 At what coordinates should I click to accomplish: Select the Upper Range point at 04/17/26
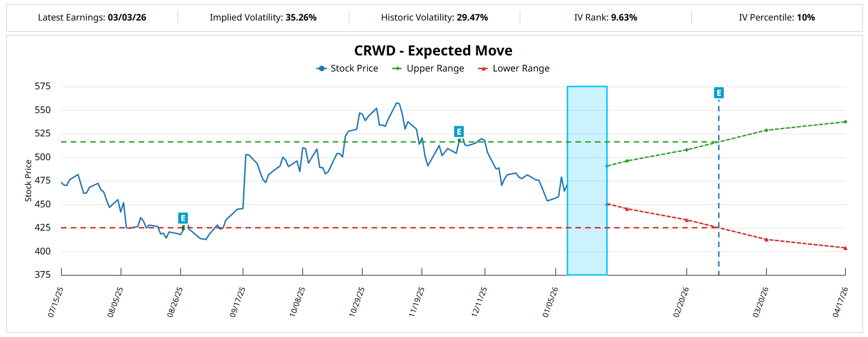point(845,121)
